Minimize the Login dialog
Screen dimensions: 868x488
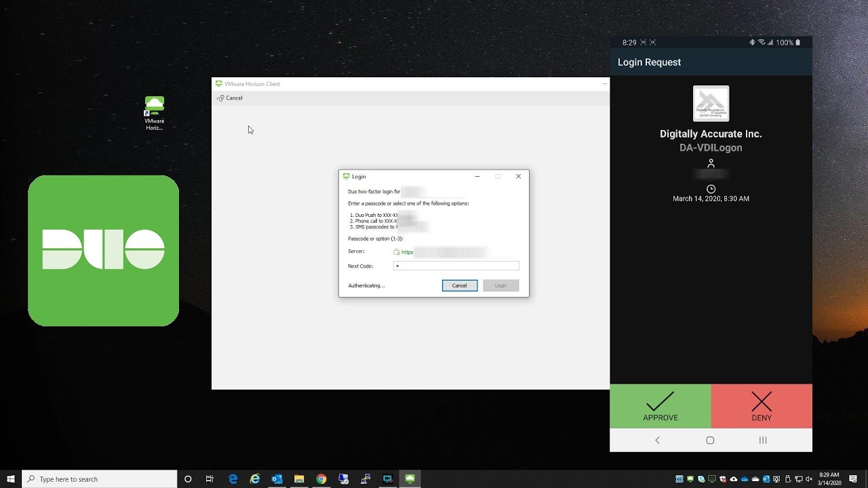(477, 176)
